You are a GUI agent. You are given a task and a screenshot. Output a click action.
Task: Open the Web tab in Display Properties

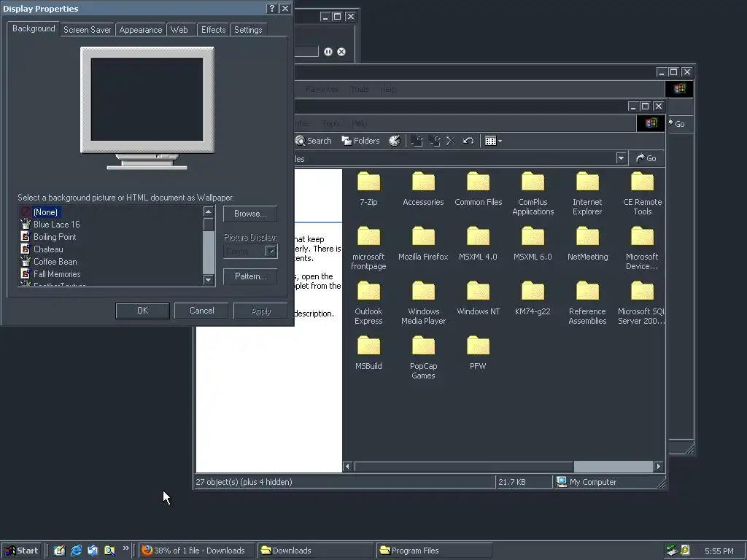point(179,29)
